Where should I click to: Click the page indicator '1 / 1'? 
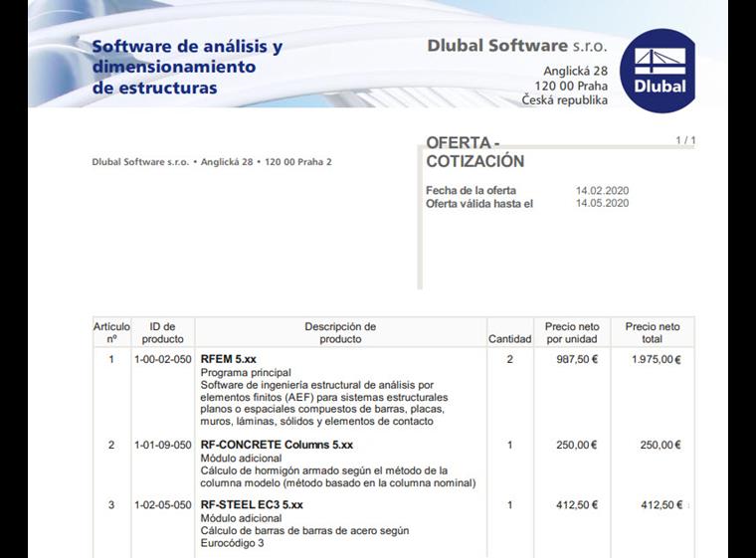click(685, 140)
